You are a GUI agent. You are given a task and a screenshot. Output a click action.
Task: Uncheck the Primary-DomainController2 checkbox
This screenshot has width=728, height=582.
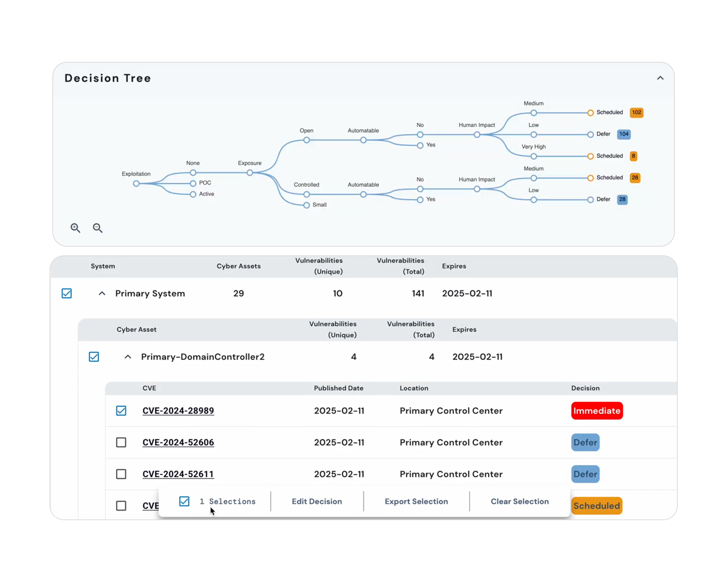(94, 356)
